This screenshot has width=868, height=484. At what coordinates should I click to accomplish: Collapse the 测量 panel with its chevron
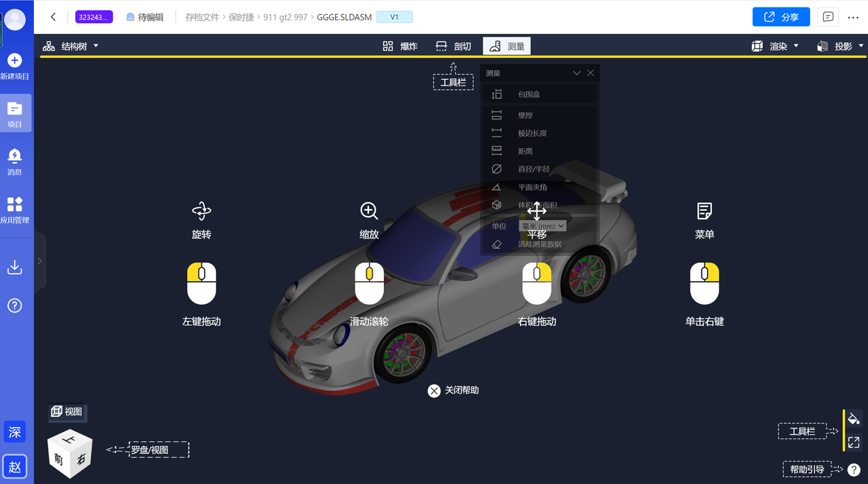(x=577, y=73)
